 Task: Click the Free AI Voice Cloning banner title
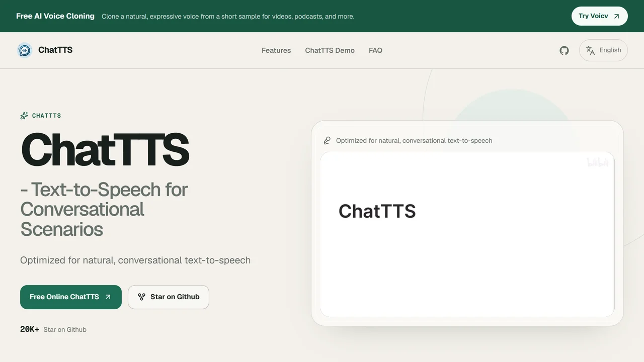click(55, 16)
